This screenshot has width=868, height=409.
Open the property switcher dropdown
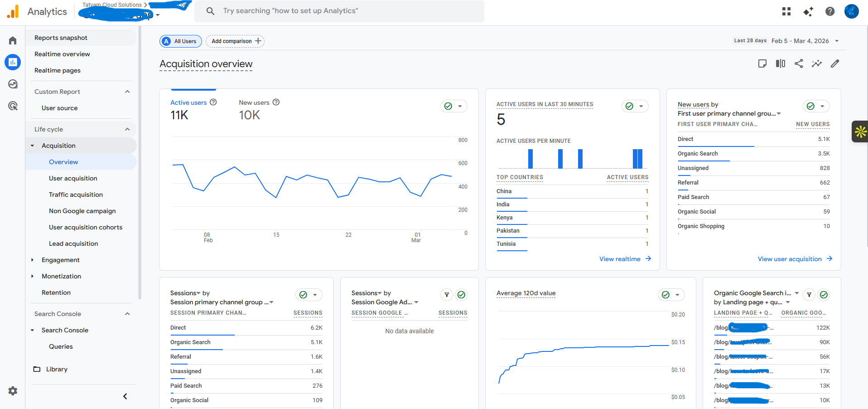pos(158,15)
